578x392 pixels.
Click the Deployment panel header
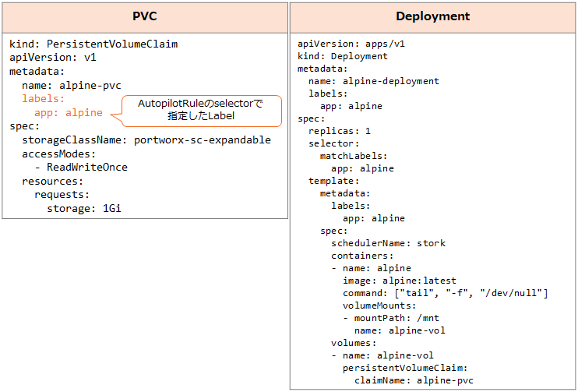click(432, 17)
